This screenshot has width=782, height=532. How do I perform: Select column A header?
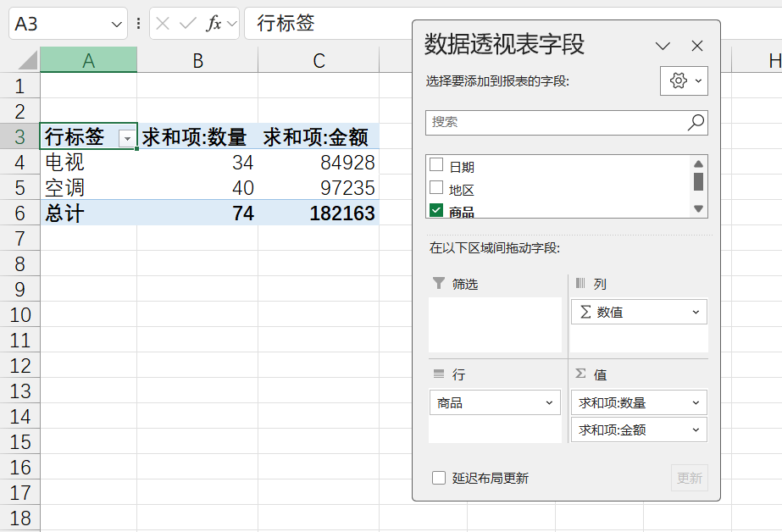[x=89, y=60]
